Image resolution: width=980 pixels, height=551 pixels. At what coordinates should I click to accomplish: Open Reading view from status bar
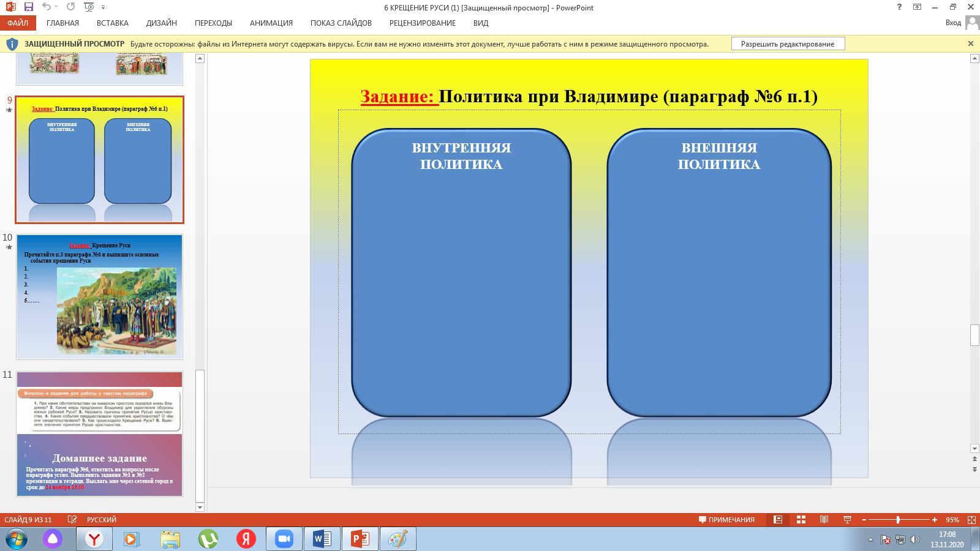pyautogui.click(x=824, y=519)
